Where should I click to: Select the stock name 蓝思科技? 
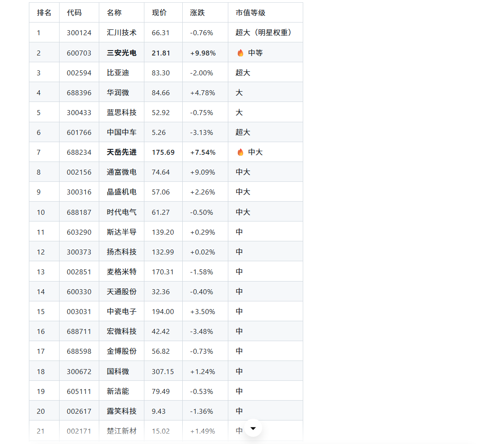[121, 112]
